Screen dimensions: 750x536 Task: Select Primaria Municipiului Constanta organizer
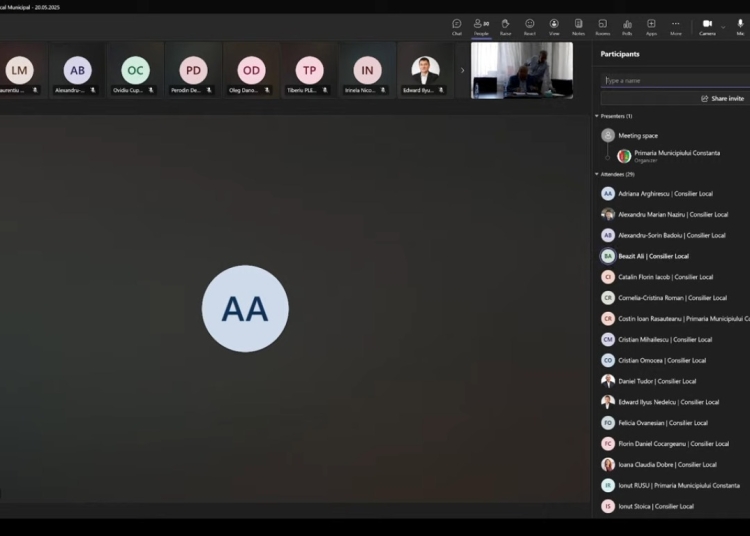[679, 156]
